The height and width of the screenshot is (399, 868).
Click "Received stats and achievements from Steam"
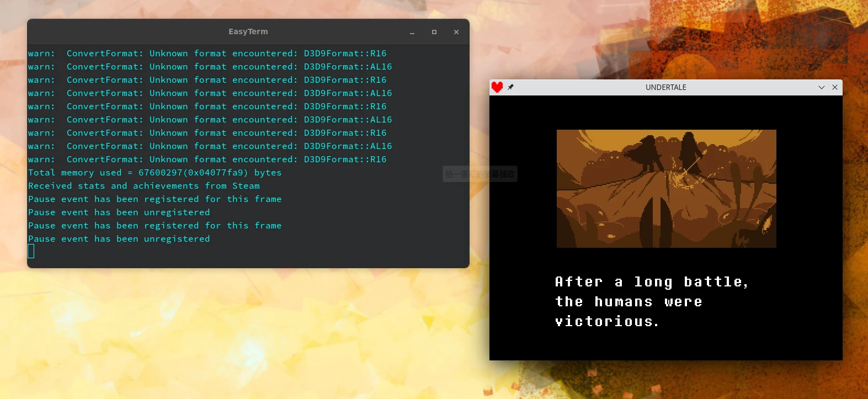pyautogui.click(x=143, y=186)
